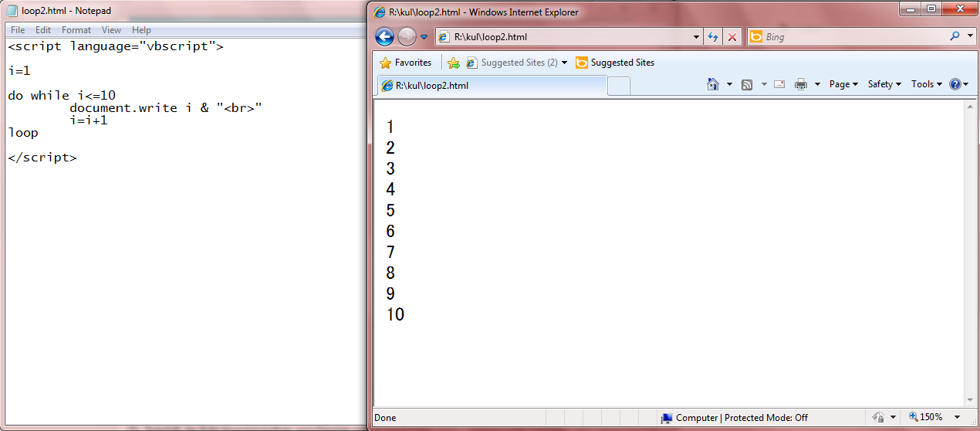The height and width of the screenshot is (431, 980).
Task: Minimize the Internet Explorer window
Action: click(x=911, y=8)
